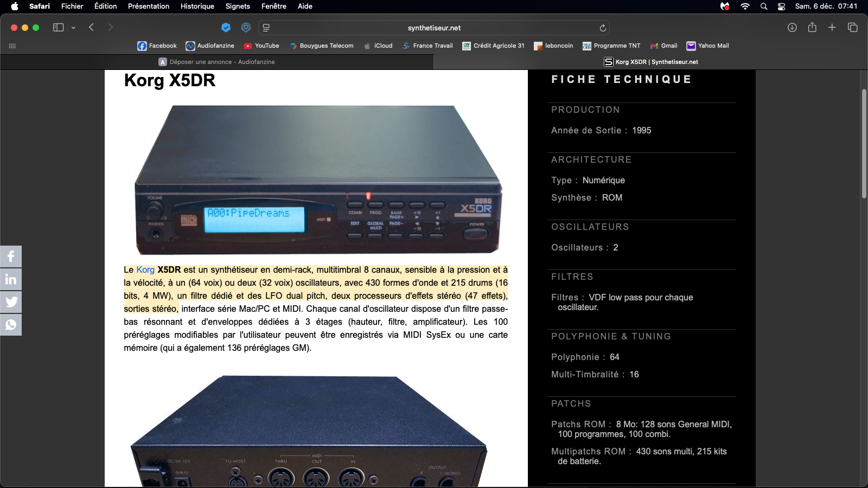Open the Présentation menu

(x=149, y=7)
